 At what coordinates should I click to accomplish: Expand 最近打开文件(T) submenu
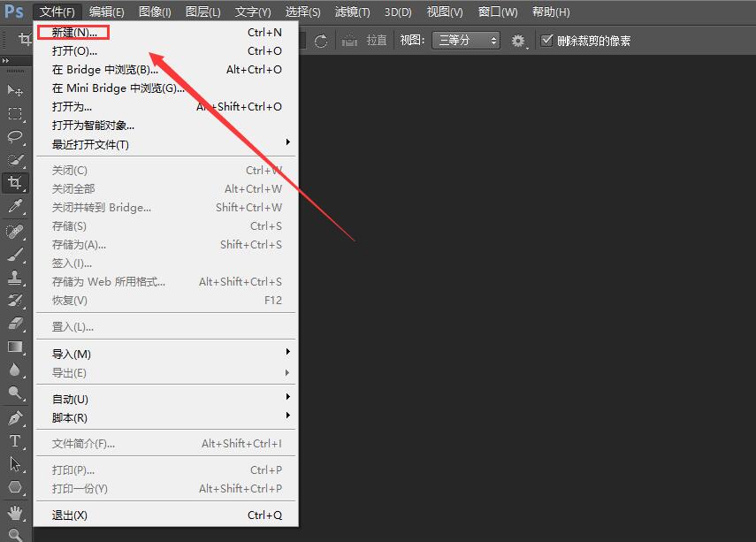(x=166, y=144)
